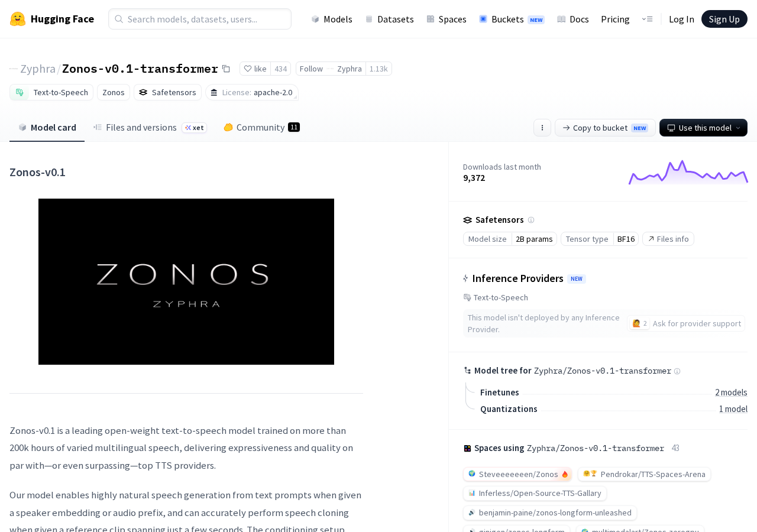Open the Community tab

click(261, 127)
